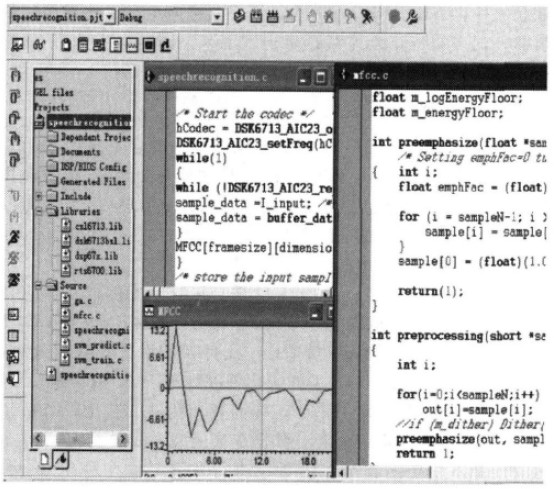The height and width of the screenshot is (489, 554).
Task: Switch to the Bookmarks tab below tree
Action: [61, 459]
